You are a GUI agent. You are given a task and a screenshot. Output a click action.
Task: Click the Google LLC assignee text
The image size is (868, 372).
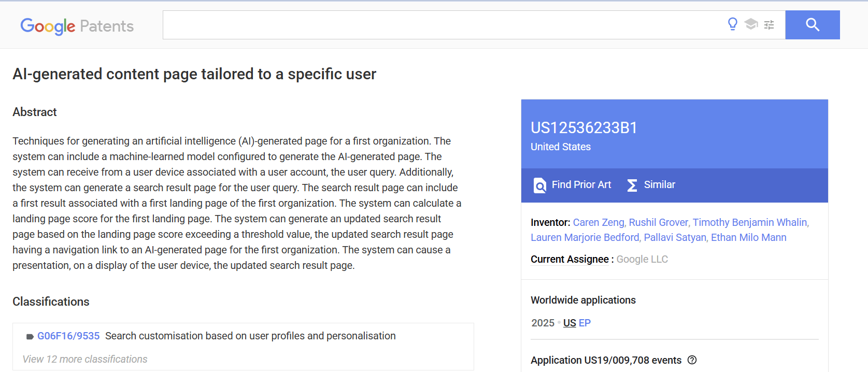(x=642, y=259)
